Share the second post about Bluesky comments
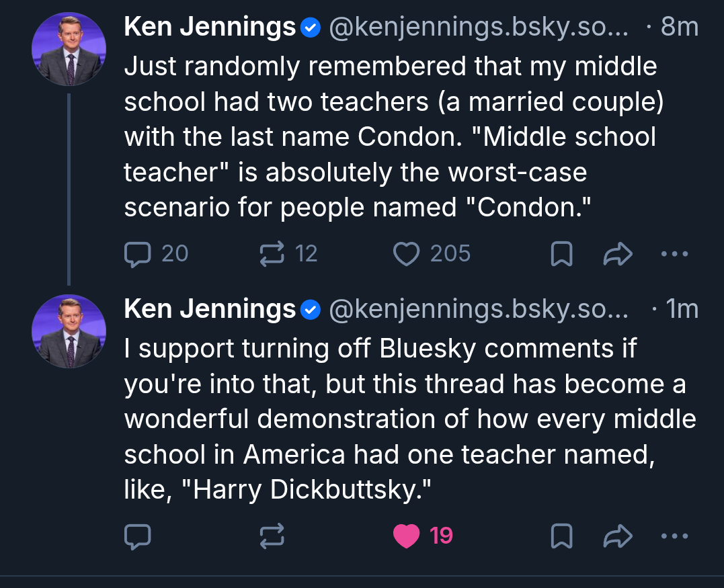Image resolution: width=724 pixels, height=588 pixels. pyautogui.click(x=618, y=536)
